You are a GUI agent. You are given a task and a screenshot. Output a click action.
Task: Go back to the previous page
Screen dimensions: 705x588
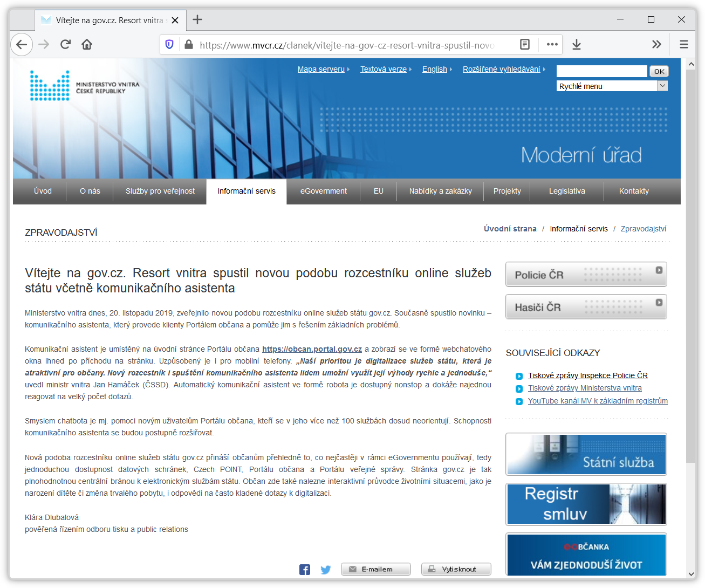pyautogui.click(x=22, y=44)
